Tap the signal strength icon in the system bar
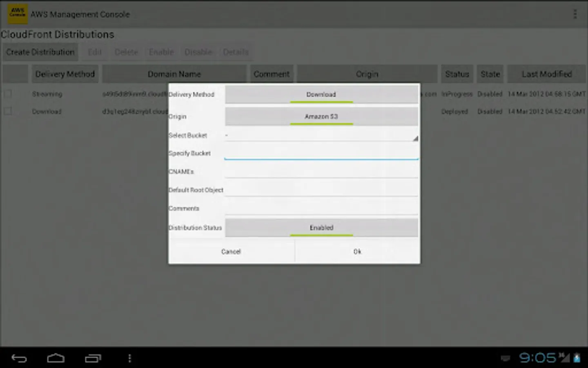 coord(564,357)
